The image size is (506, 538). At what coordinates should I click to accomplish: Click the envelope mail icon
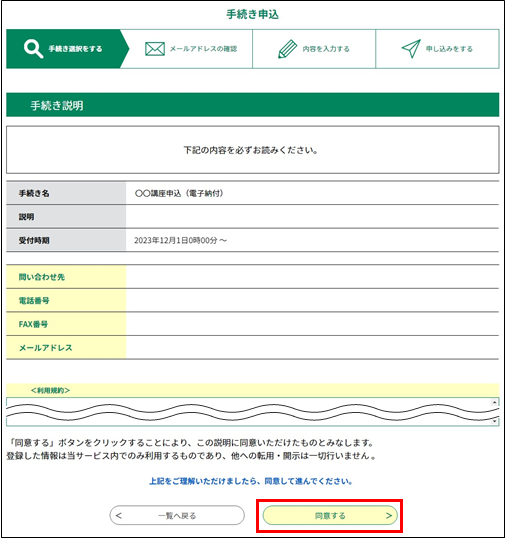155,49
